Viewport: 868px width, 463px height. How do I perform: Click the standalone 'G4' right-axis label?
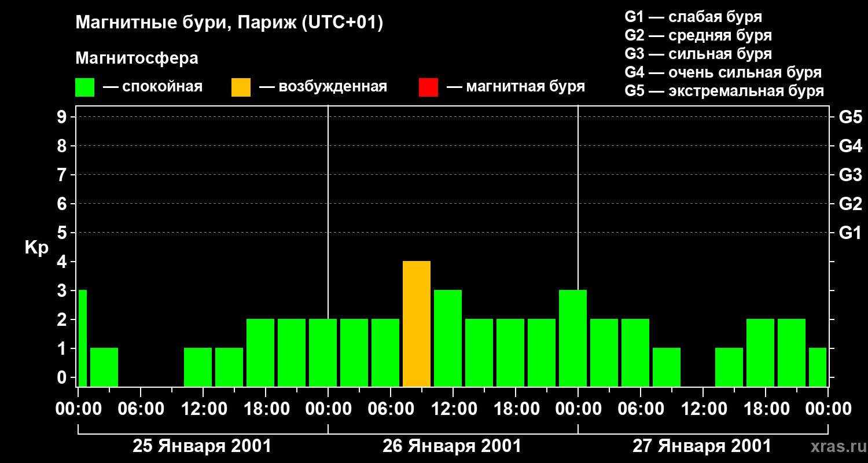(850, 146)
